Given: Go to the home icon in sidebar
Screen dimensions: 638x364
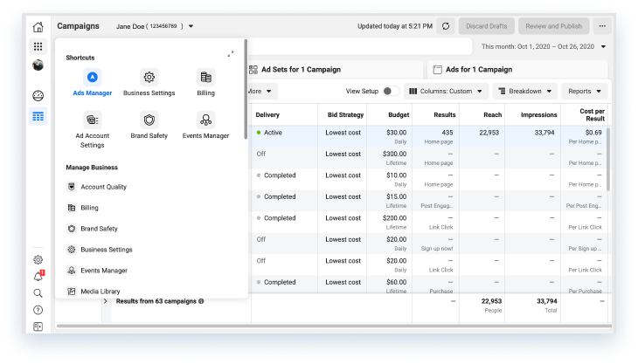Looking at the screenshot, I should [x=38, y=27].
